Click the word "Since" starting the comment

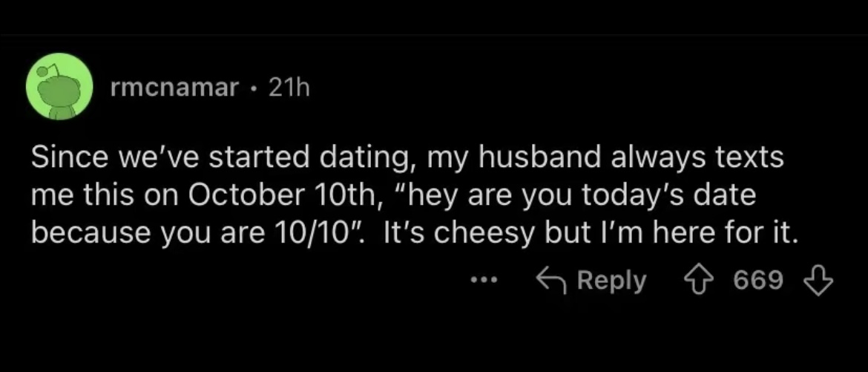pyautogui.click(x=65, y=159)
